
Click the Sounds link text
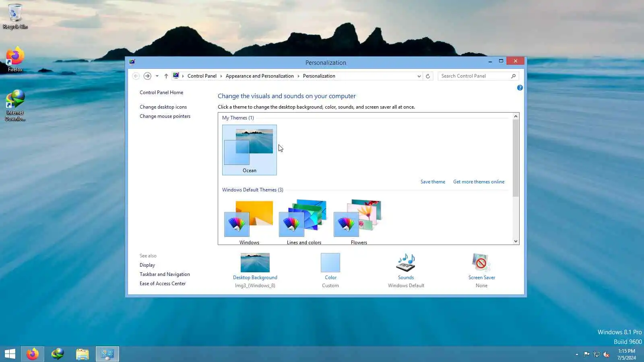pyautogui.click(x=406, y=278)
